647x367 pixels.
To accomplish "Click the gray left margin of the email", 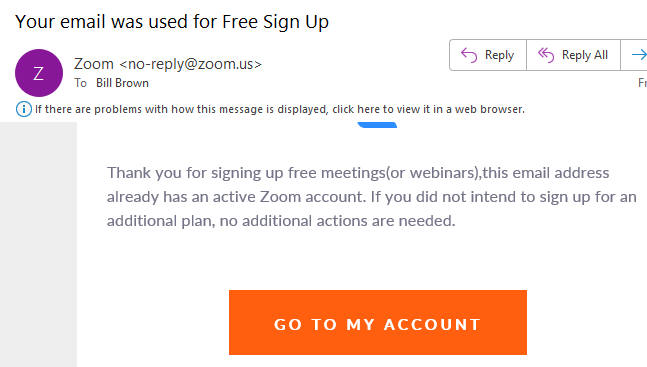I will (38, 244).
